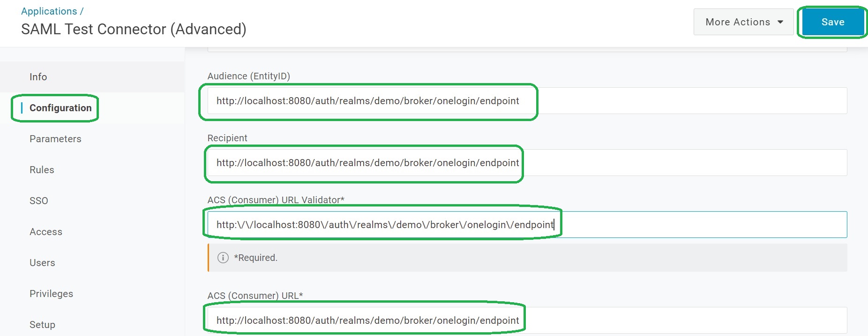Click the caret arrow on More Actions
868x336 pixels.
(x=780, y=22)
